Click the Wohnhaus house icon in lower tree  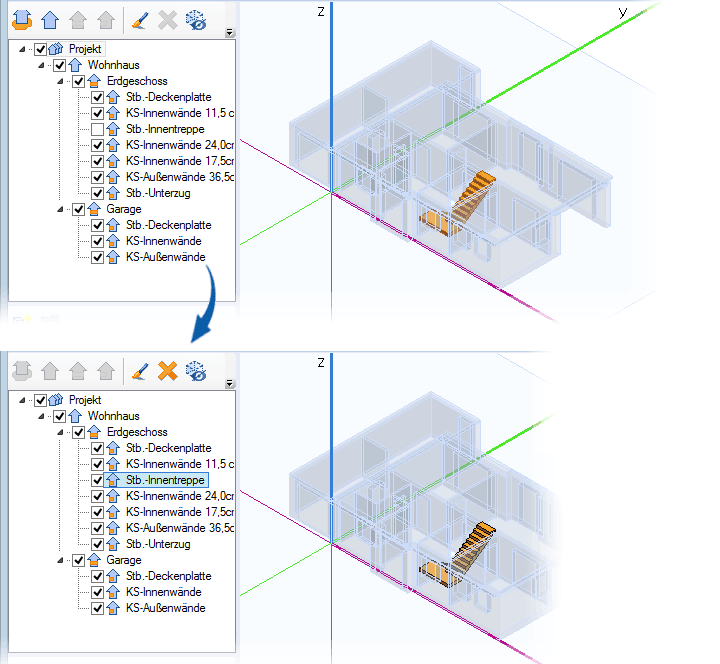point(75,416)
